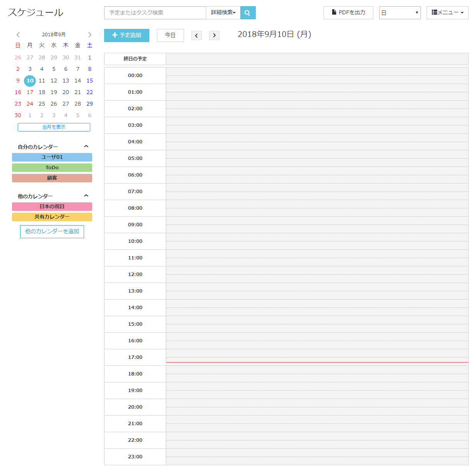Export schedule with PDFを出力
476x473 pixels.
pyautogui.click(x=348, y=13)
